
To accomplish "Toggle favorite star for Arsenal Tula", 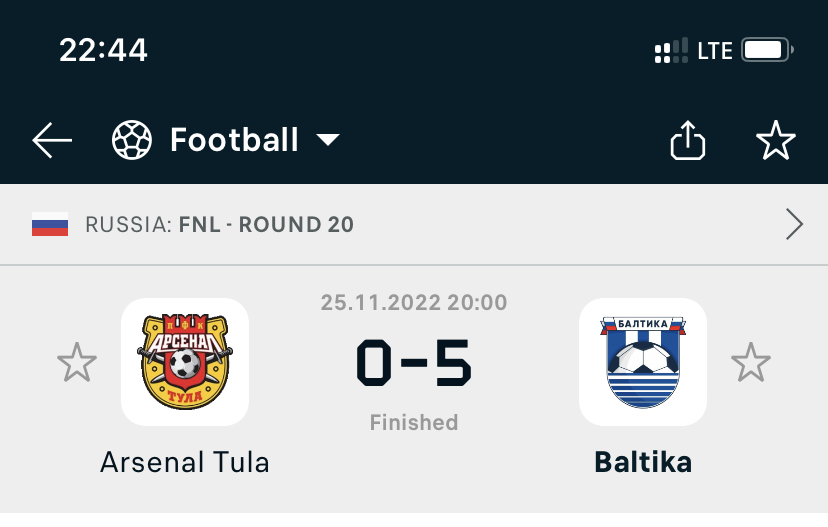I will click(76, 362).
